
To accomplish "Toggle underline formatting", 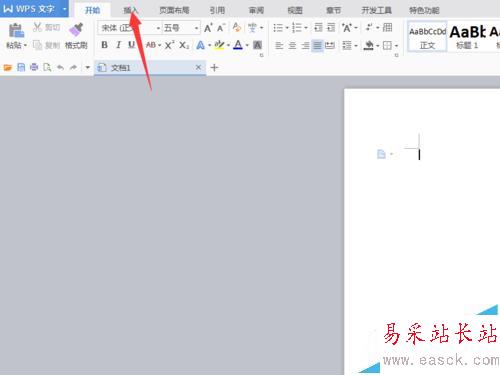I will coord(132,45).
